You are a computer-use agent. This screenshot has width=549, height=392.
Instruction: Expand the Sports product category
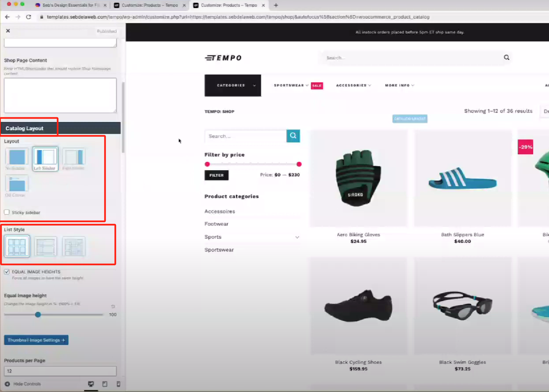[297, 237]
